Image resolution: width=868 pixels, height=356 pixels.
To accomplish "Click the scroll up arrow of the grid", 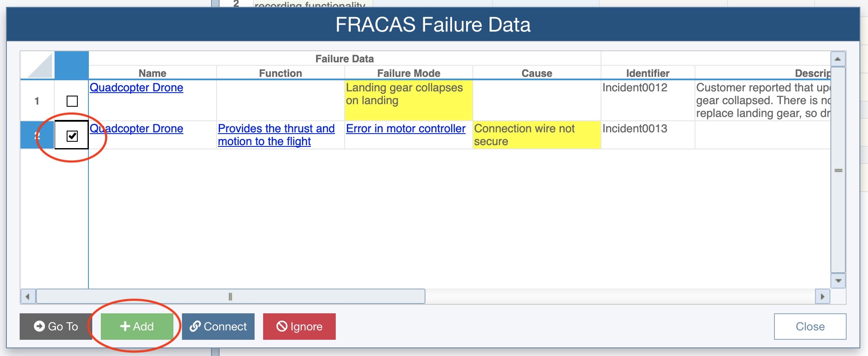I will coord(838,59).
